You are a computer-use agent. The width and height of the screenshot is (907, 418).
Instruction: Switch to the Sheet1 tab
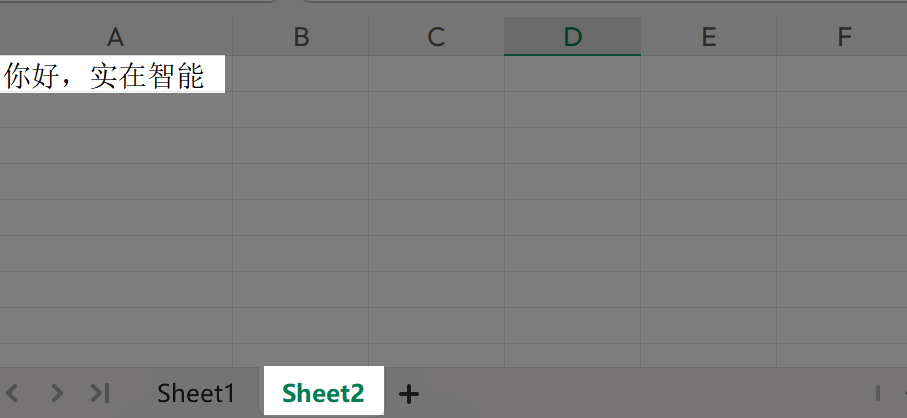click(195, 393)
